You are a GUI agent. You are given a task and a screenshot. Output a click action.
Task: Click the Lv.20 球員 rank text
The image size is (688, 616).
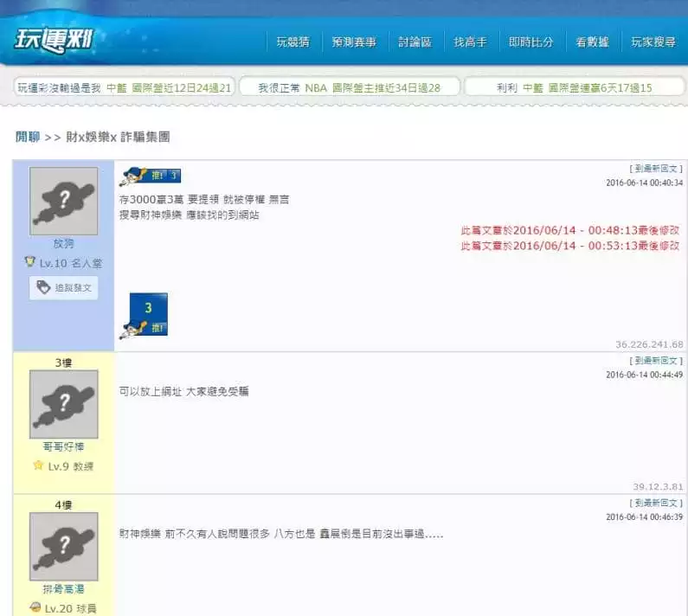click(71, 608)
